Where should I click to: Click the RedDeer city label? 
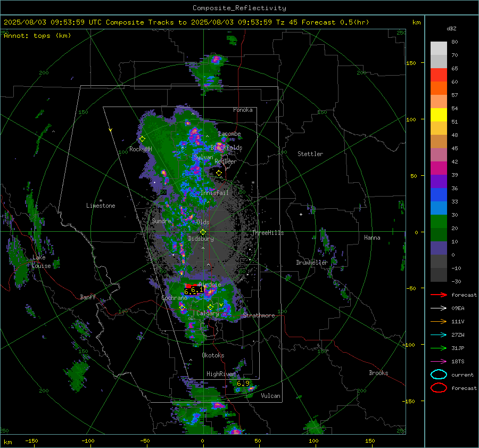(226, 161)
